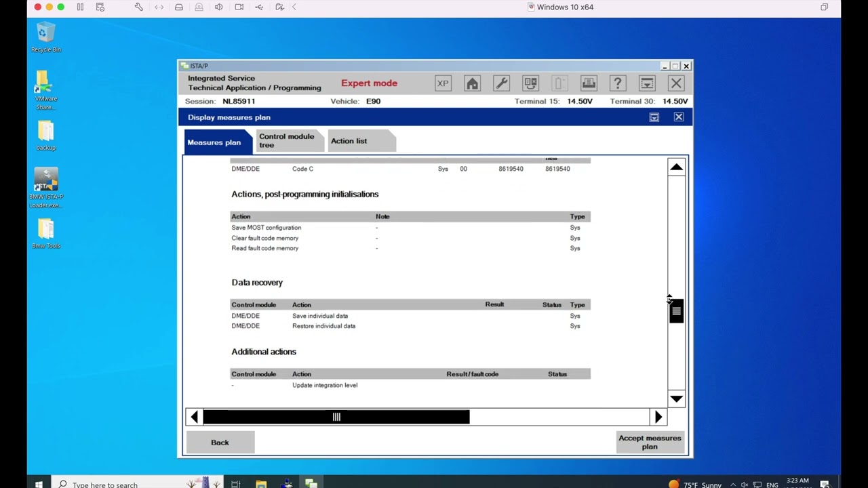The width and height of the screenshot is (868, 488).
Task: Collapse VMware toolbar with left chevron
Action: point(294,7)
